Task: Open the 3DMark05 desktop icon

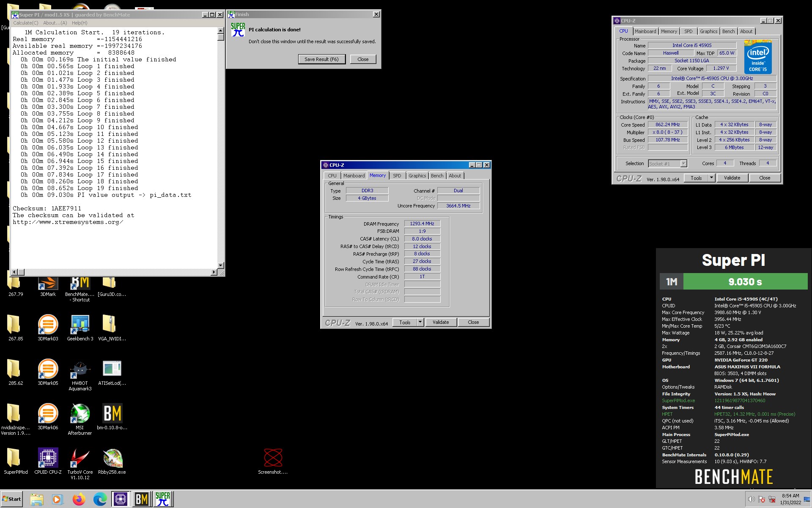Action: pos(48,372)
